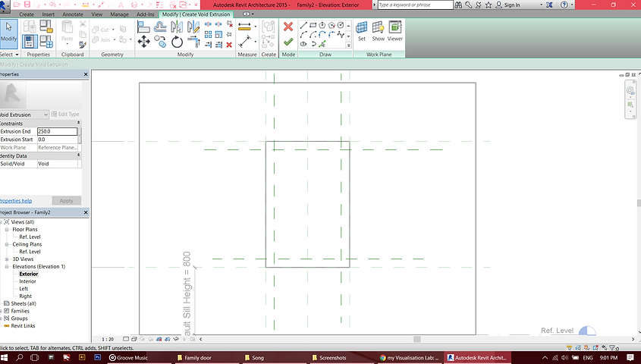Expand the 3D Views tree node

7,259
